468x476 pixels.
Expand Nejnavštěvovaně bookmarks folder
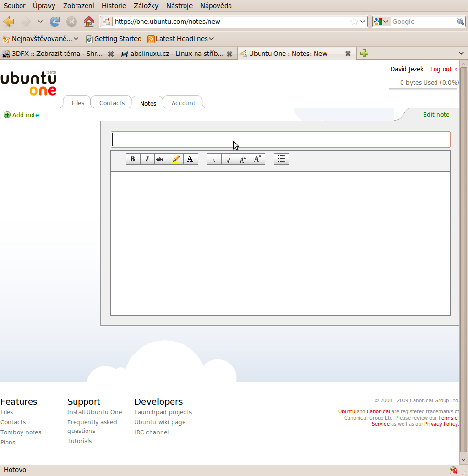[x=41, y=39]
